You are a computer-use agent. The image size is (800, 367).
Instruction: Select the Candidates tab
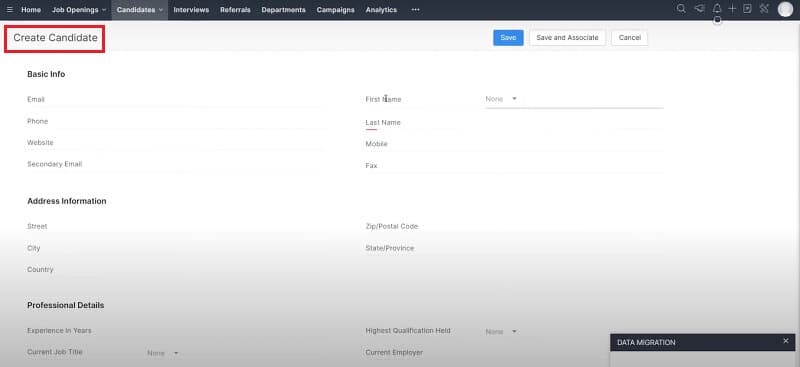click(x=136, y=10)
